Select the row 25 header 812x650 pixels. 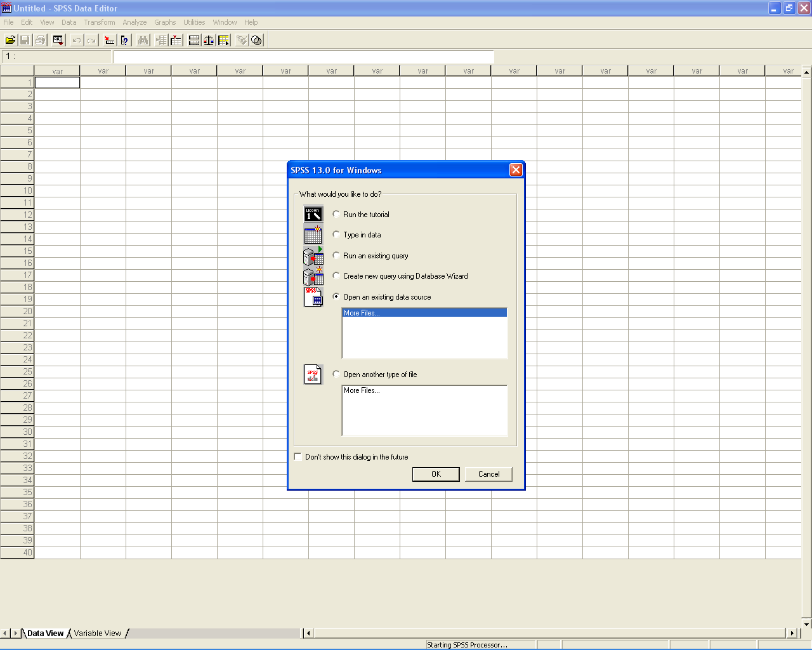pos(17,371)
